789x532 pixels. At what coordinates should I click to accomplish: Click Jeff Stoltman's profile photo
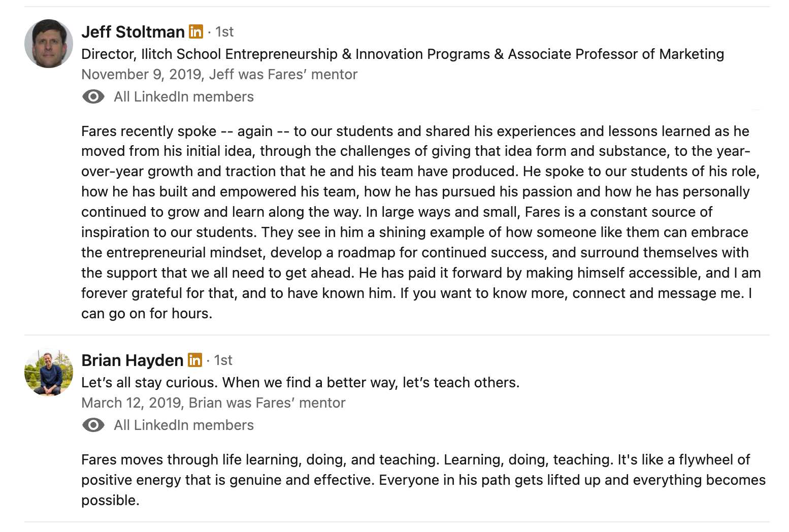(x=49, y=44)
